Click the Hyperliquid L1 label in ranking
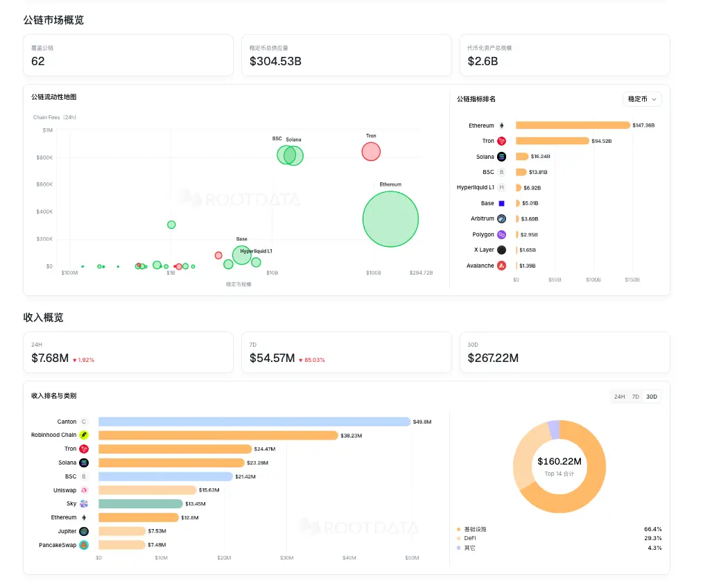Screen dimensions: 703x588 tap(475, 187)
